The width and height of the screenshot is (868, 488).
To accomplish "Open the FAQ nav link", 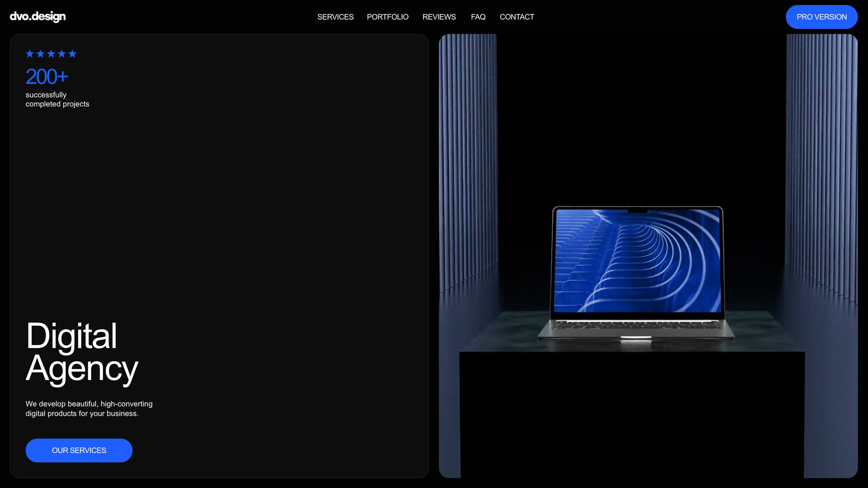I will (478, 17).
